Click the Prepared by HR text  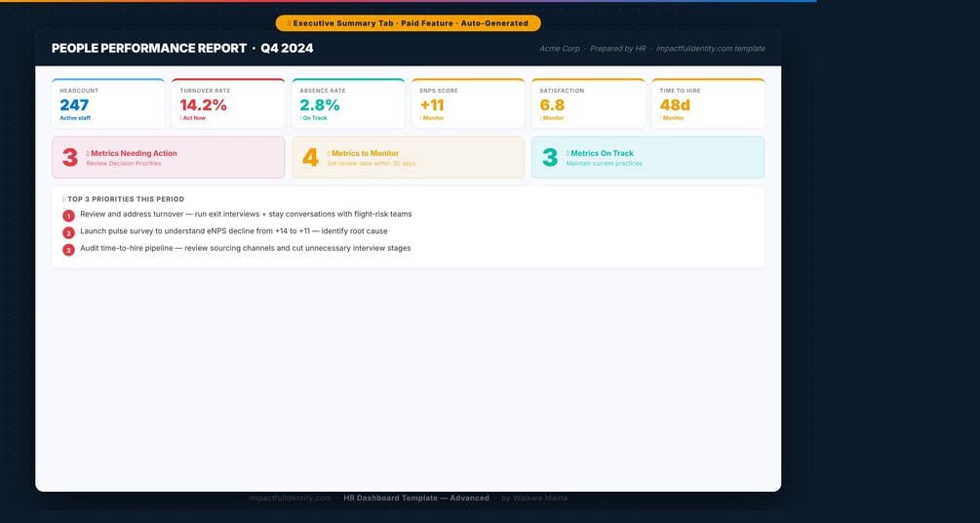pyautogui.click(x=617, y=48)
